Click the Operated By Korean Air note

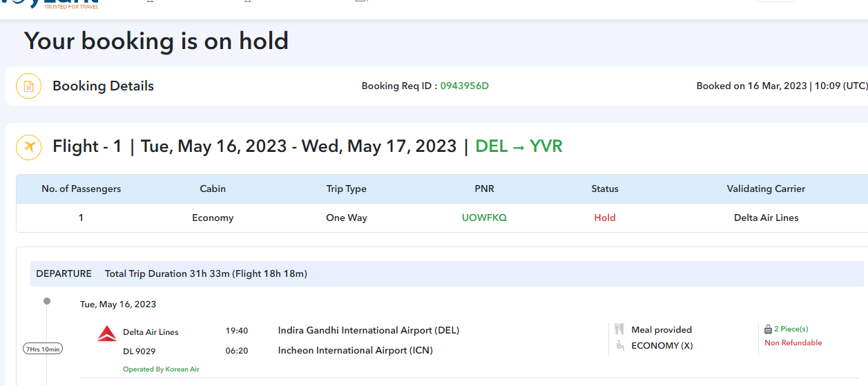pyautogui.click(x=161, y=369)
